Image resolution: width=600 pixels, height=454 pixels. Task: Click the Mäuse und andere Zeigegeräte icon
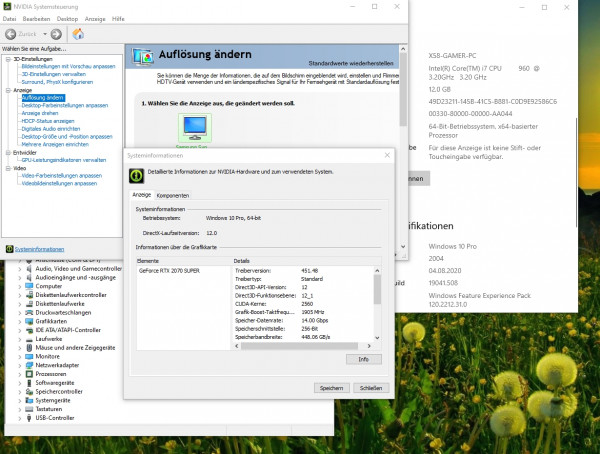pyautogui.click(x=29, y=348)
